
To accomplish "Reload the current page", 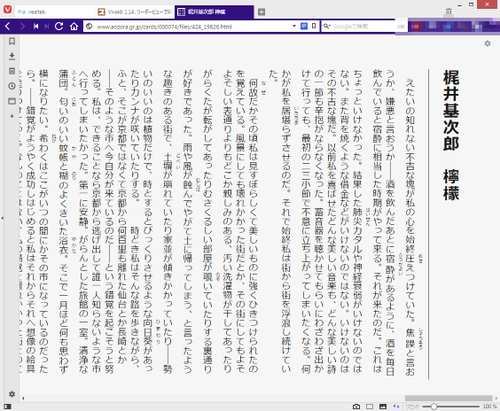I will click(59, 26).
